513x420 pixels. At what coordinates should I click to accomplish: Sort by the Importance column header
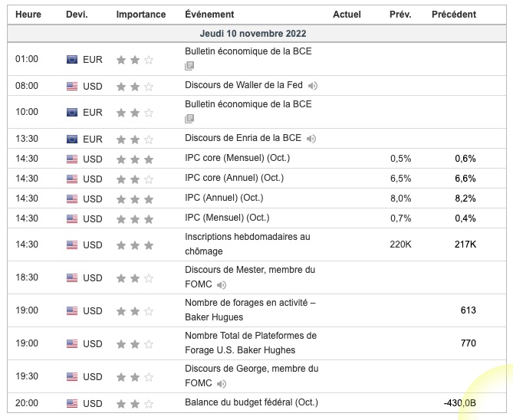point(140,15)
